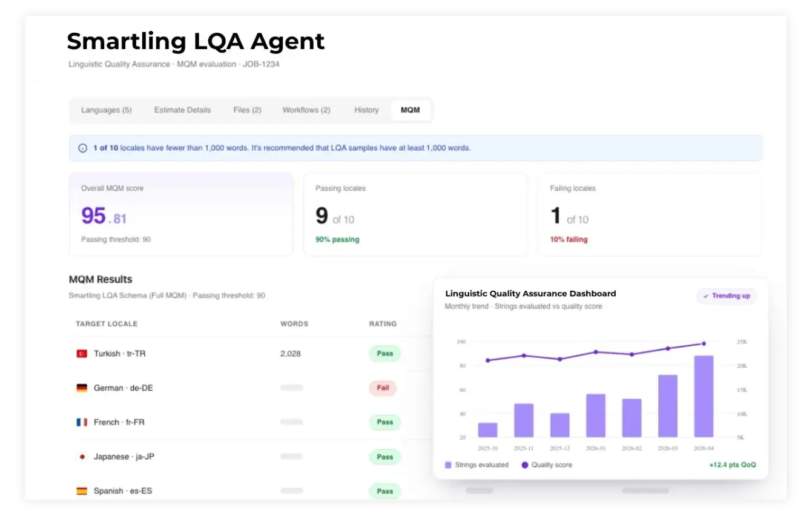Screen dimensions: 812x516
Task: Click the Turkish · tr-TR row label
Action: 119,354
